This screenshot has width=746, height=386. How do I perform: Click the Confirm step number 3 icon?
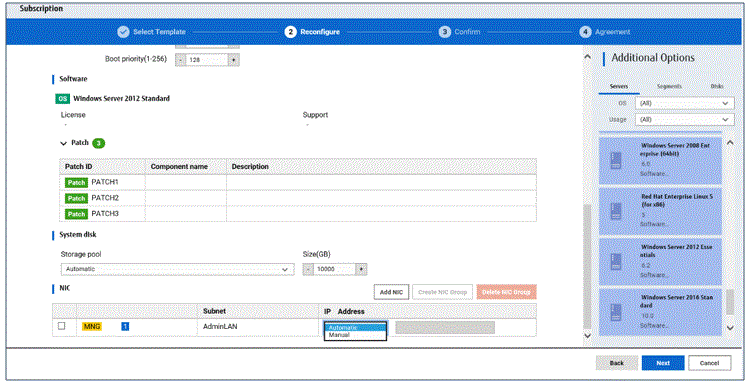444,32
